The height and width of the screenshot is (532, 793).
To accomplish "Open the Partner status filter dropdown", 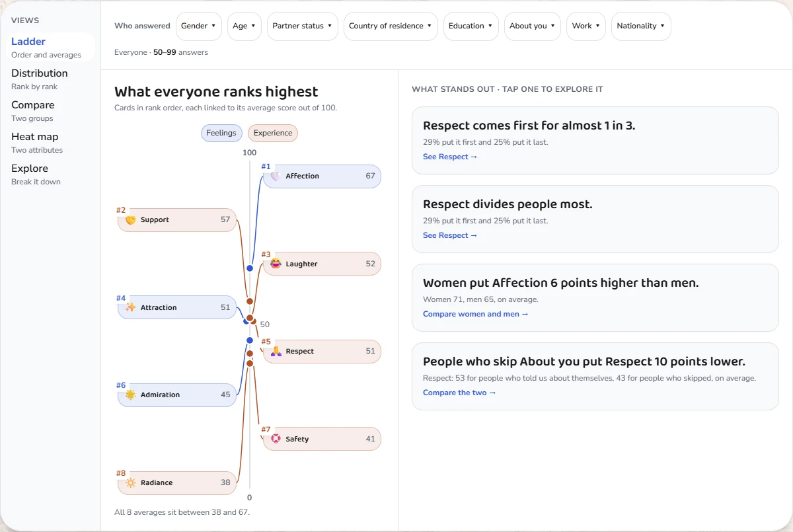I will tap(303, 26).
